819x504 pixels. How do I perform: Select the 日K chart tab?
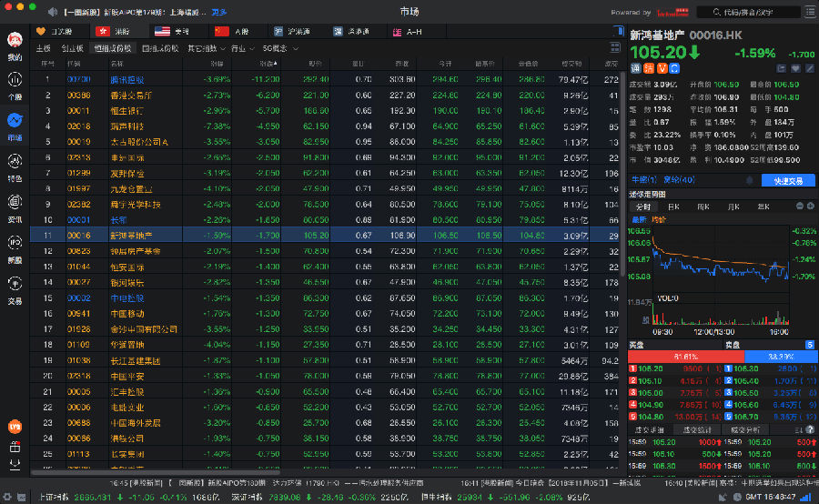point(673,207)
